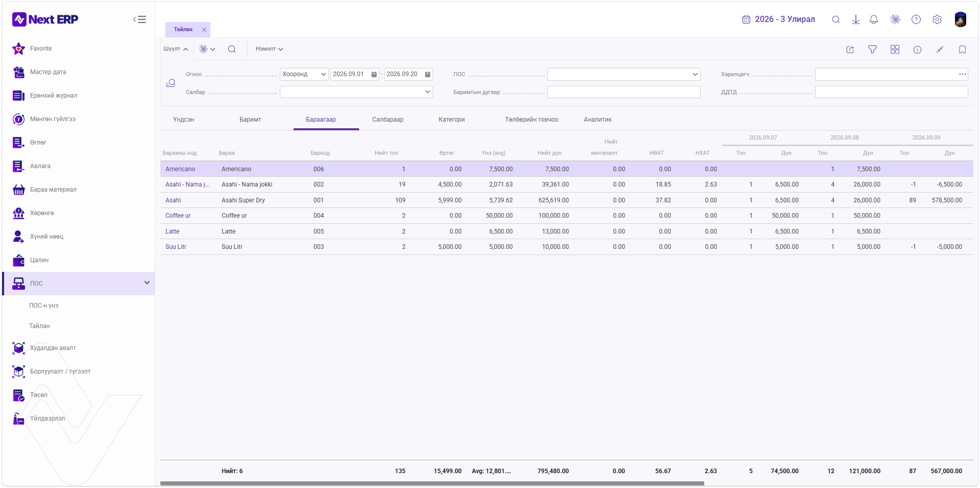Click the help question mark icon
The image size is (980, 488).
(x=916, y=19)
